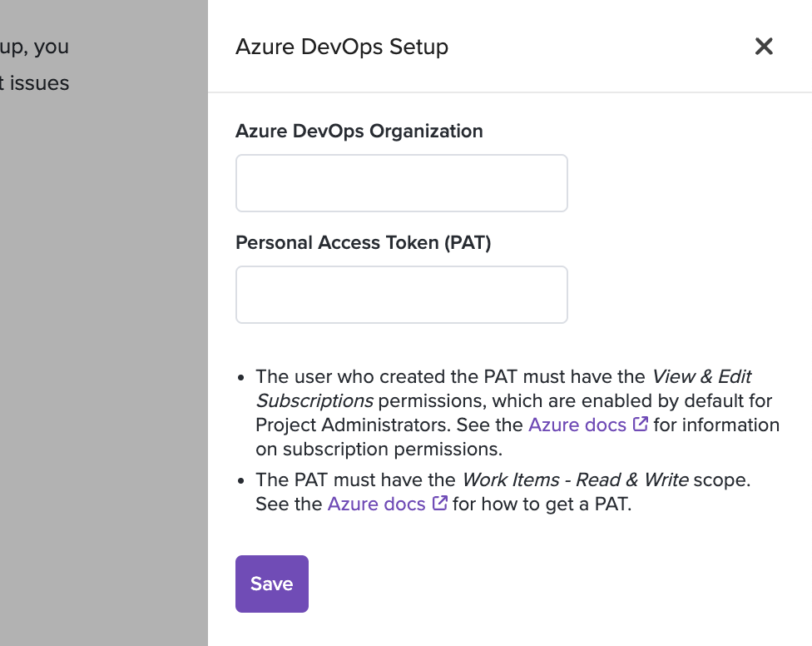This screenshot has width=812, height=646.
Task: Click external-link icon beside PAT docs link
Action: coord(439,503)
